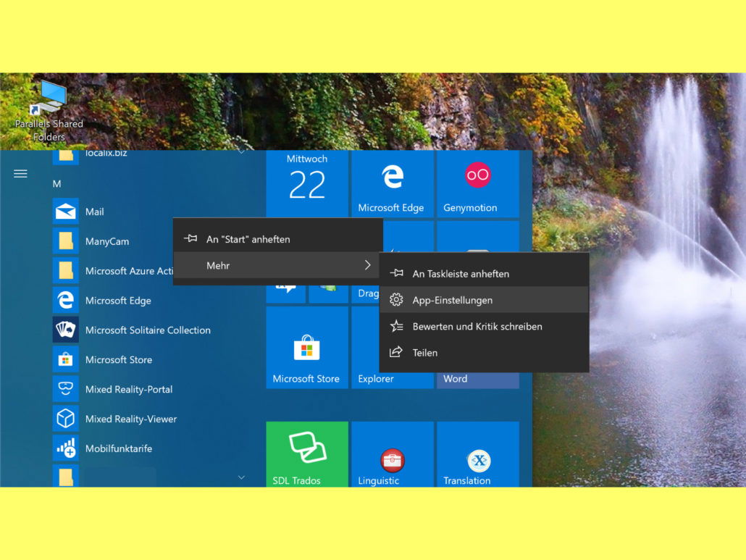This screenshot has height=560, width=746.
Task: Open the Mail app icon
Action: (66, 212)
